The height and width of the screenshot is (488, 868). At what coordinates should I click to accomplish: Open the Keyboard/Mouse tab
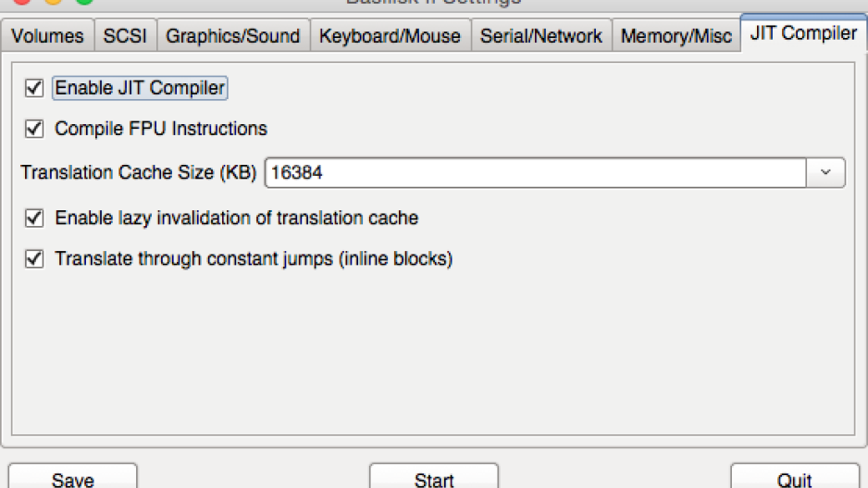[x=391, y=36]
